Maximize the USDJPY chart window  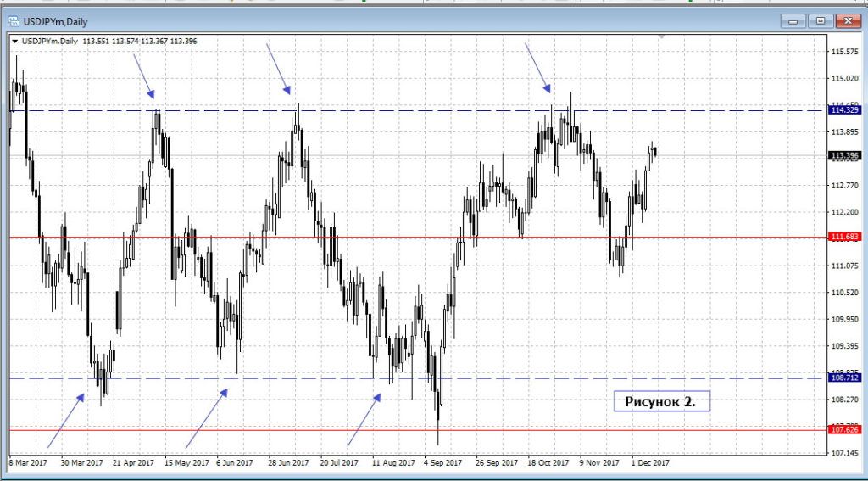tap(820, 21)
